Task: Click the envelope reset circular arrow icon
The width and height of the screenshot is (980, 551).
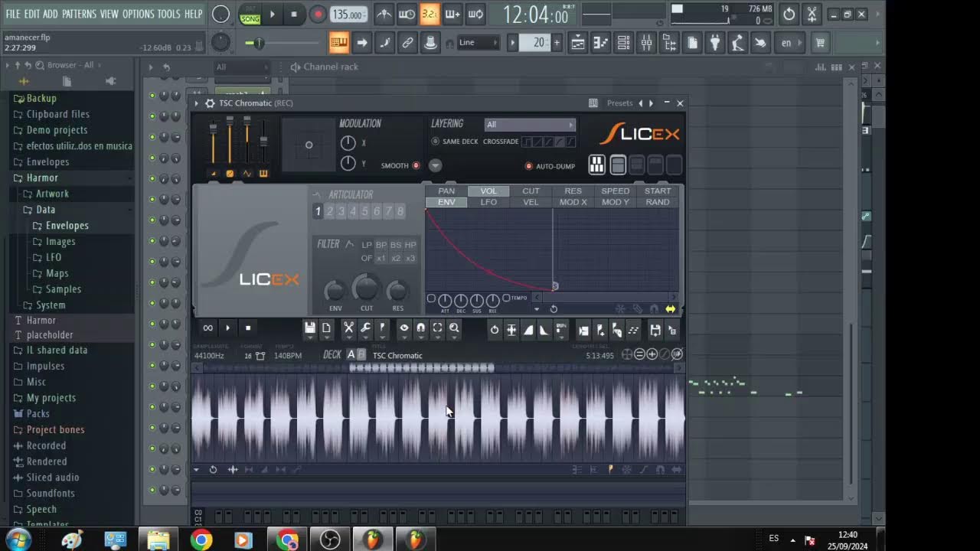Action: click(x=554, y=309)
